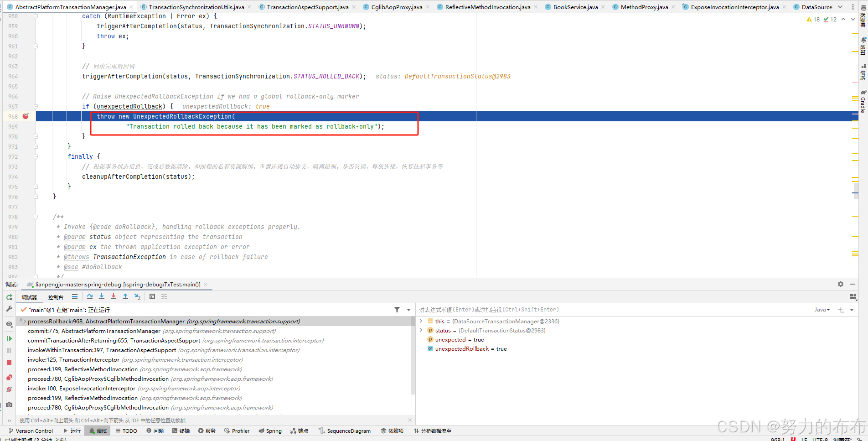Screen dimensions: 868x441
Task: Click the frames list vertical scrollbar
Action: pyautogui.click(x=413, y=355)
